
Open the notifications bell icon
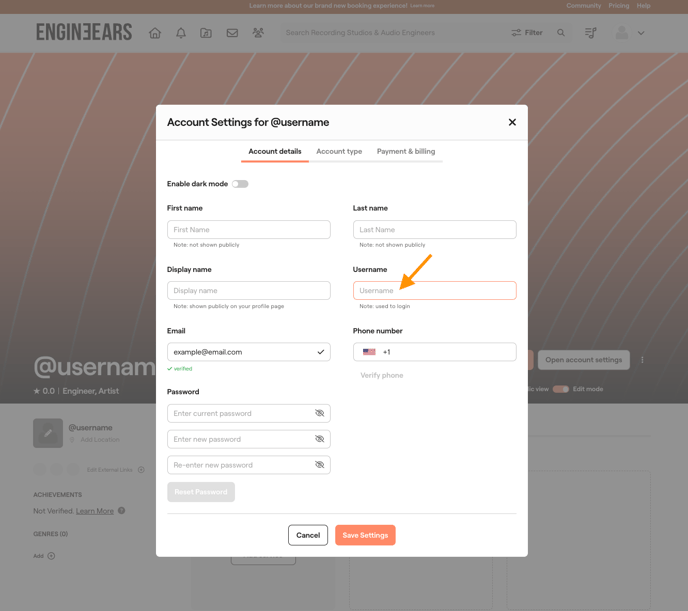(181, 33)
